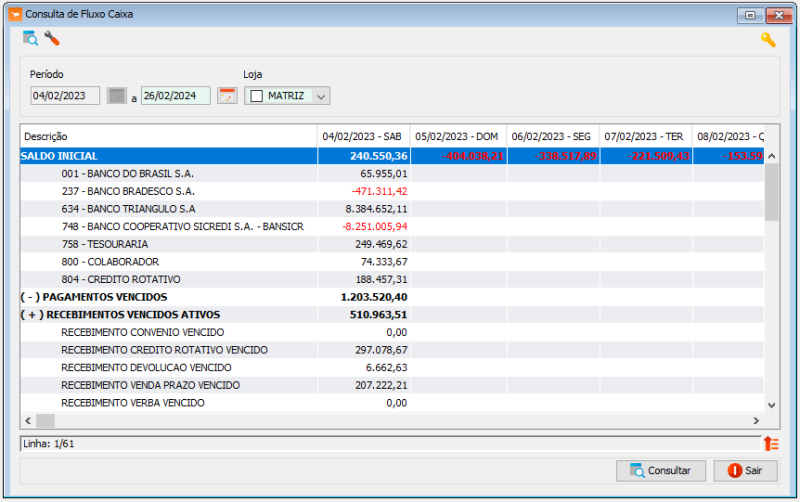The height and width of the screenshot is (502, 800).
Task: Click the Descrição column header
Action: pos(169,136)
